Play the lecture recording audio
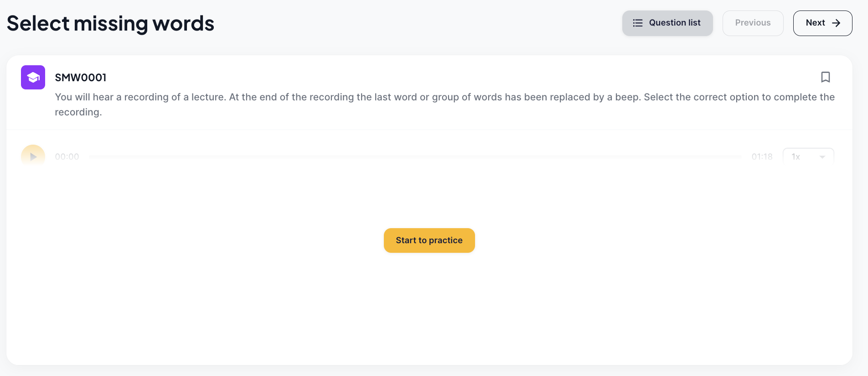 [x=33, y=157]
